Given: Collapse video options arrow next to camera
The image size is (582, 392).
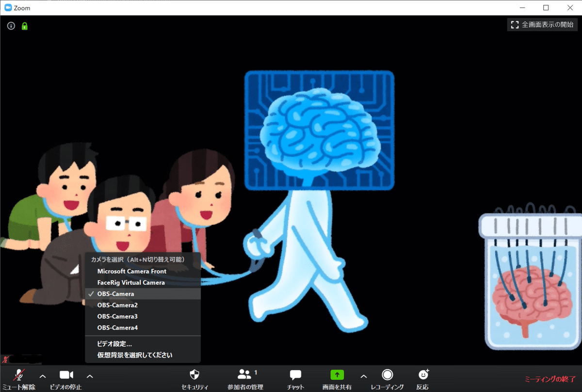Looking at the screenshot, I should (90, 376).
